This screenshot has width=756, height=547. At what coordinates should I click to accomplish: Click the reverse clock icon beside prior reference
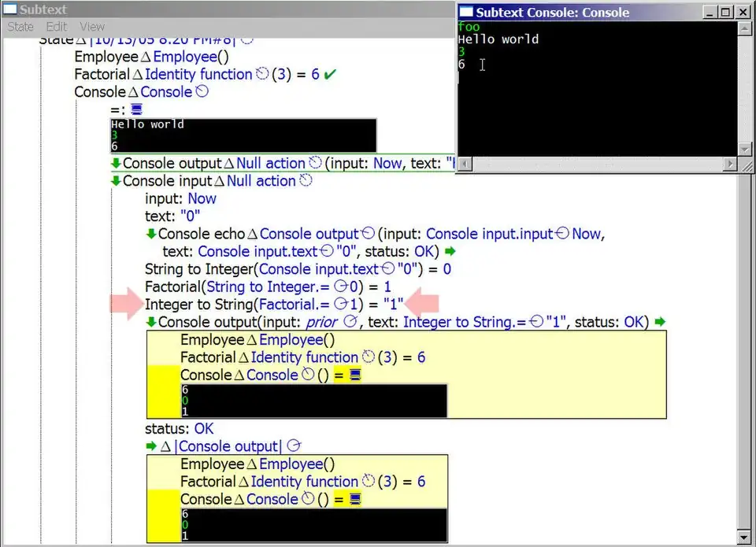click(x=349, y=321)
